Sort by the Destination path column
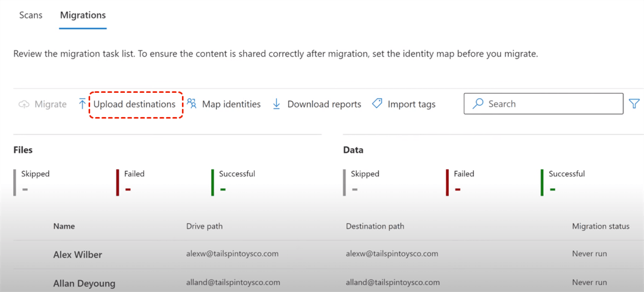Viewport: 644px width, 292px height. (375, 227)
